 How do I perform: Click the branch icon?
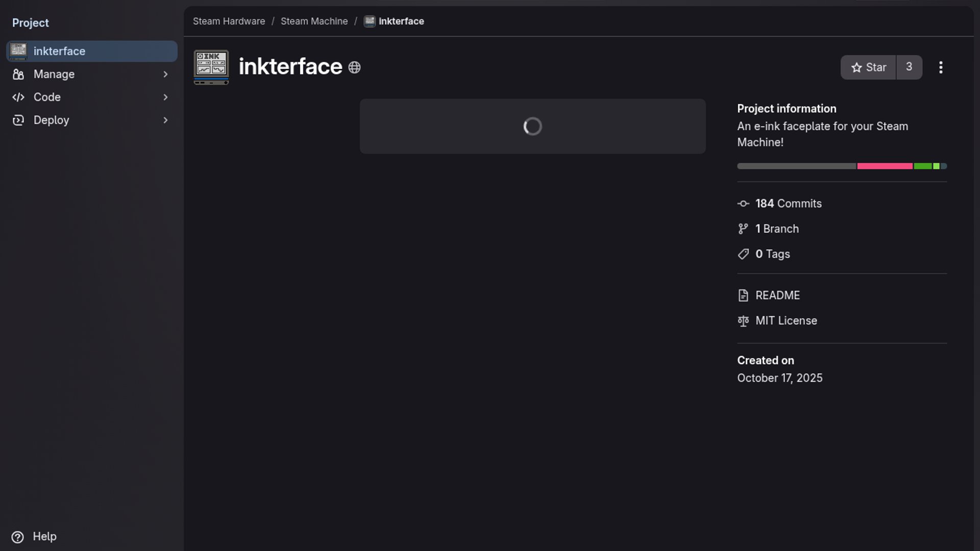pyautogui.click(x=743, y=229)
